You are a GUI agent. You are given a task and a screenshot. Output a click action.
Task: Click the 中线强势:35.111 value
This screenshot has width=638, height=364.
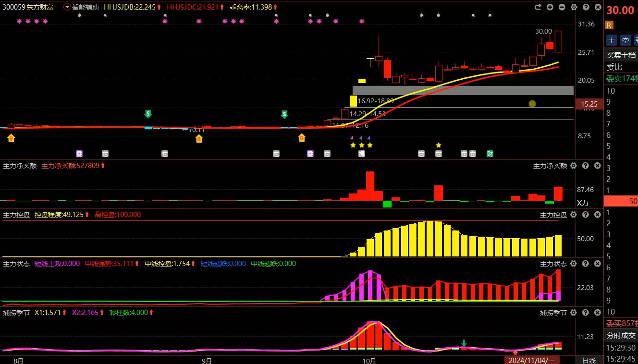[x=109, y=264]
